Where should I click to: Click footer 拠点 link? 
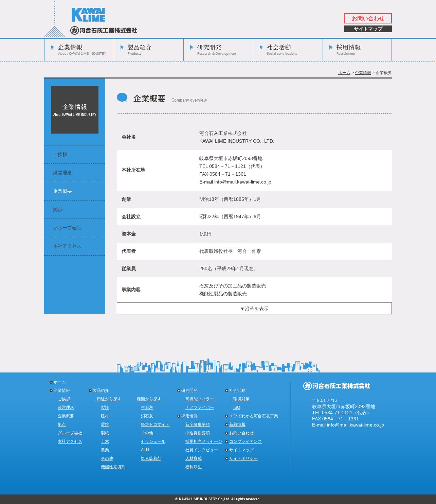[x=62, y=424]
